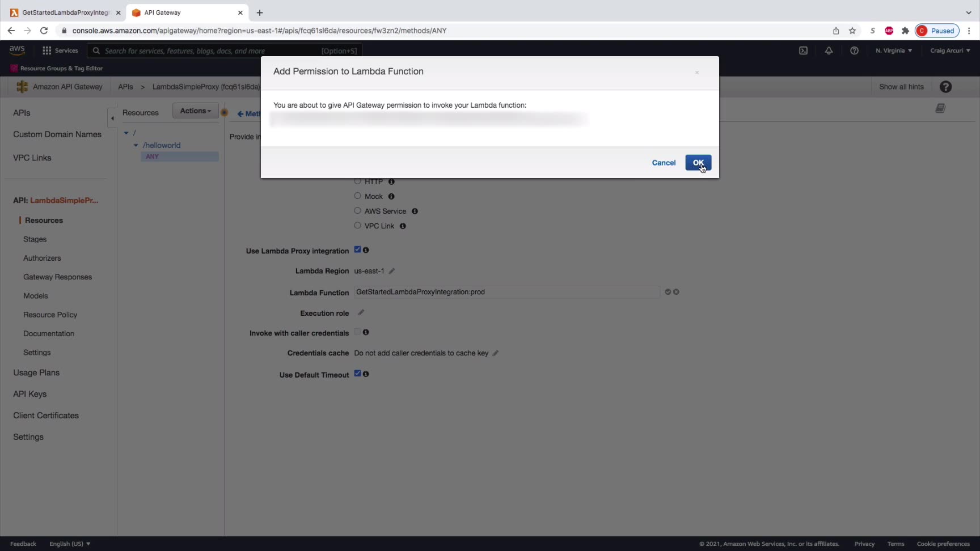This screenshot has height=551, width=980.
Task: Open the Actions dropdown
Action: pyautogui.click(x=196, y=111)
